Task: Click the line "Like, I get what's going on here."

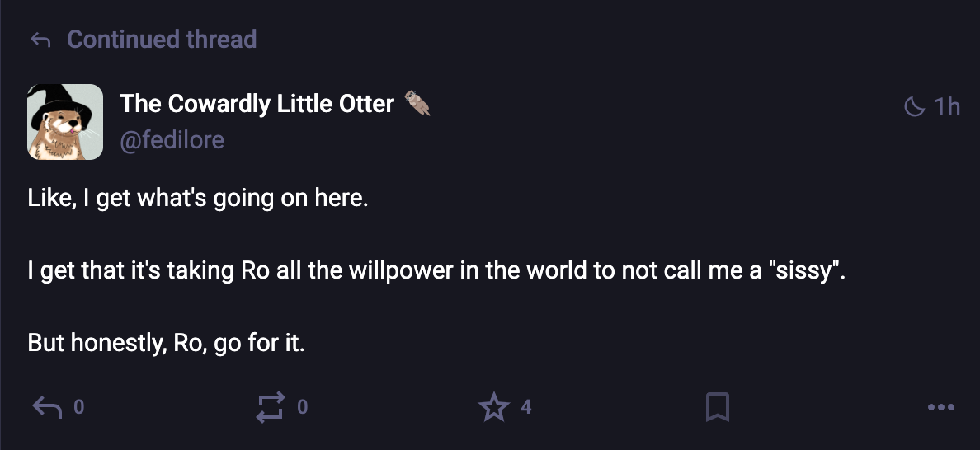Action: point(197,199)
